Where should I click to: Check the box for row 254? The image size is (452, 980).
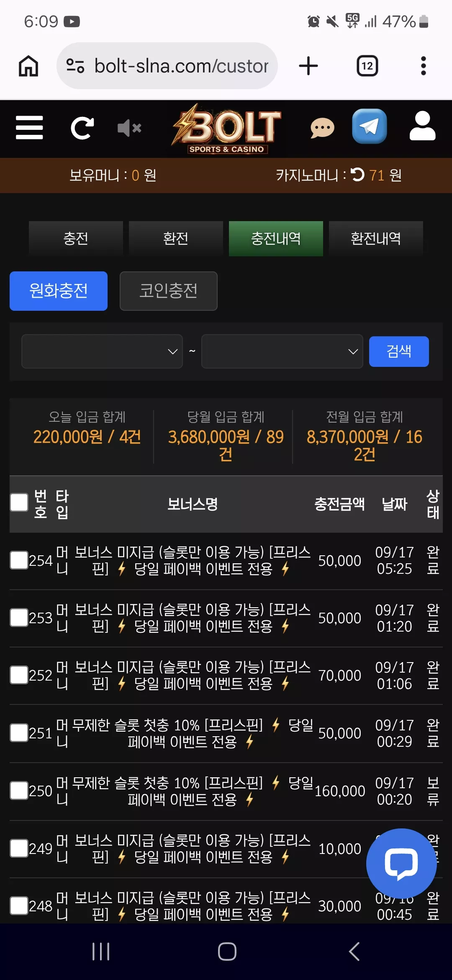click(x=19, y=560)
